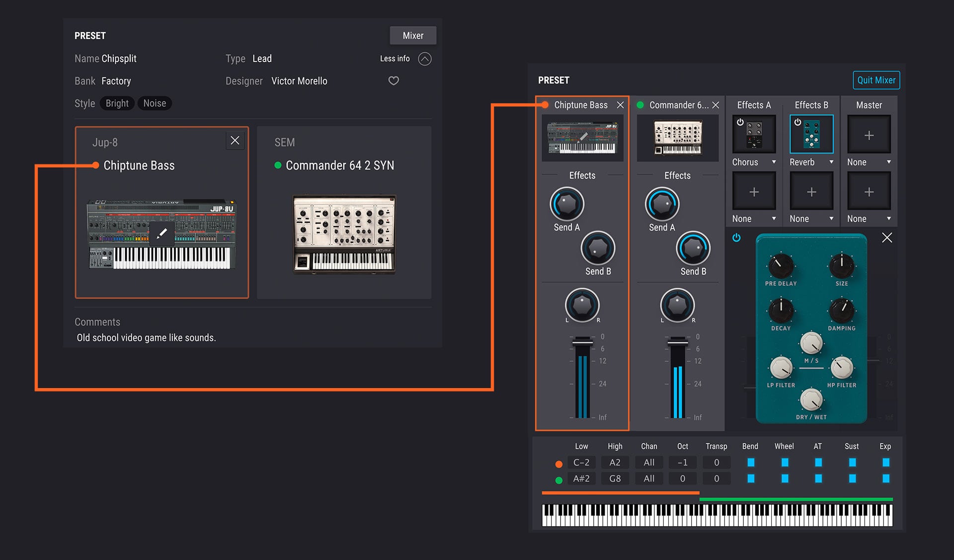
Task: Toggle the reverb pedal power button
Action: (736, 238)
